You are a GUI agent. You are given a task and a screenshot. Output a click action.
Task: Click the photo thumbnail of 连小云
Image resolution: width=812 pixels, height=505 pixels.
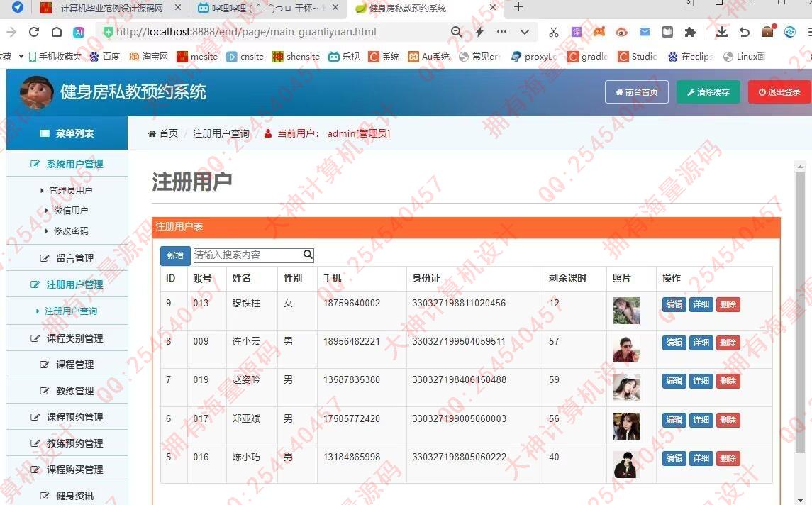625,349
